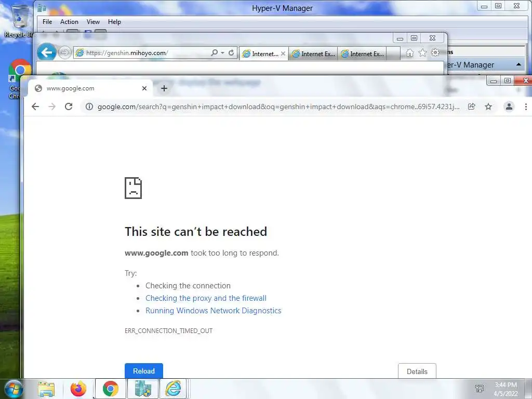532x399 pixels.
Task: Open the Action menu in Hyper-V Manager
Action: [x=69, y=22]
